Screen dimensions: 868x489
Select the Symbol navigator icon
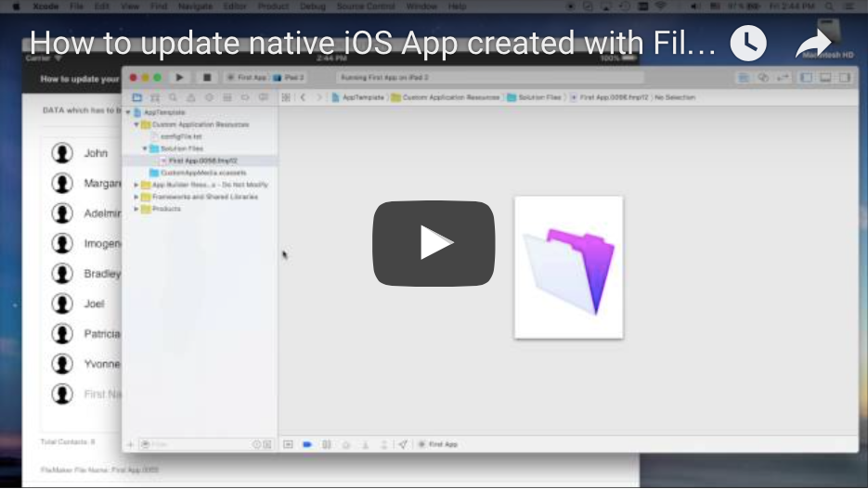pos(155,97)
